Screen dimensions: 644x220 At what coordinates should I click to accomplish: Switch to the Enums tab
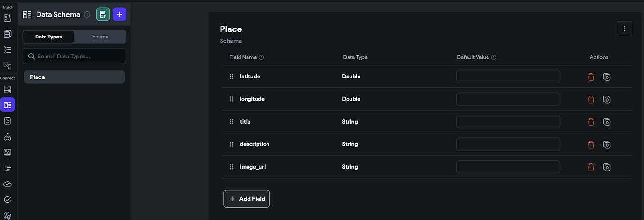coord(100,37)
